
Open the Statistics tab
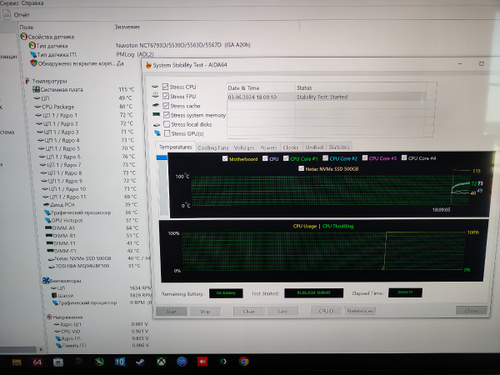click(x=339, y=147)
